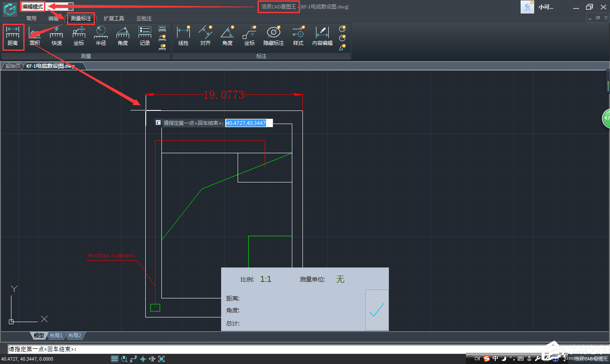Screen dimensions: 610x364
Task: Select the 距离 distance measurement tool
Action: tap(13, 36)
